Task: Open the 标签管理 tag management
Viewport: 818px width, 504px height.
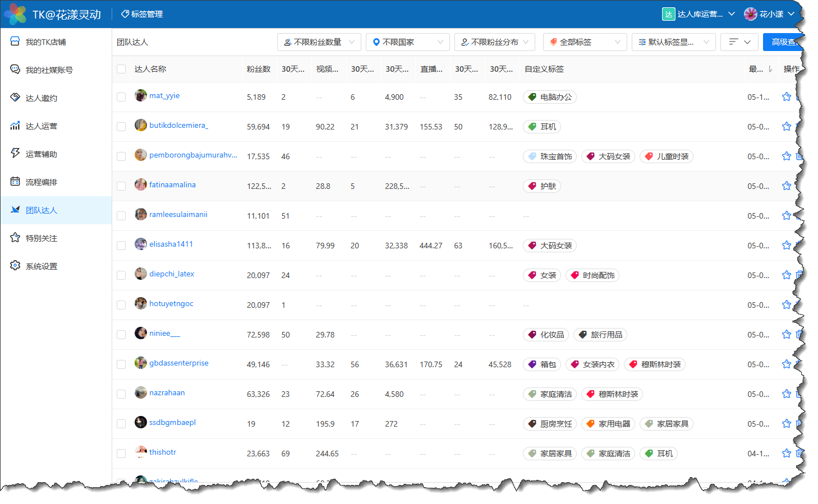Action: [142, 14]
